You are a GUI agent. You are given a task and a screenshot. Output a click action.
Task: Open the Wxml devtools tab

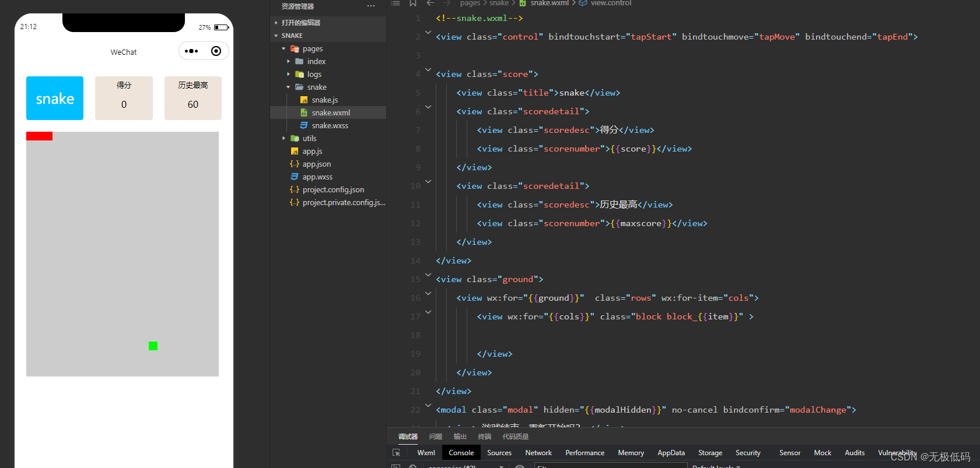point(426,453)
